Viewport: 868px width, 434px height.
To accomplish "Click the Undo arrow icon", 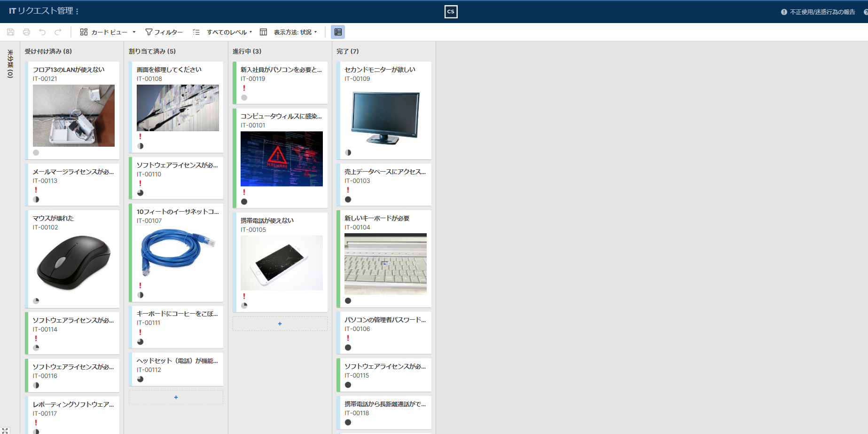I will click(42, 32).
